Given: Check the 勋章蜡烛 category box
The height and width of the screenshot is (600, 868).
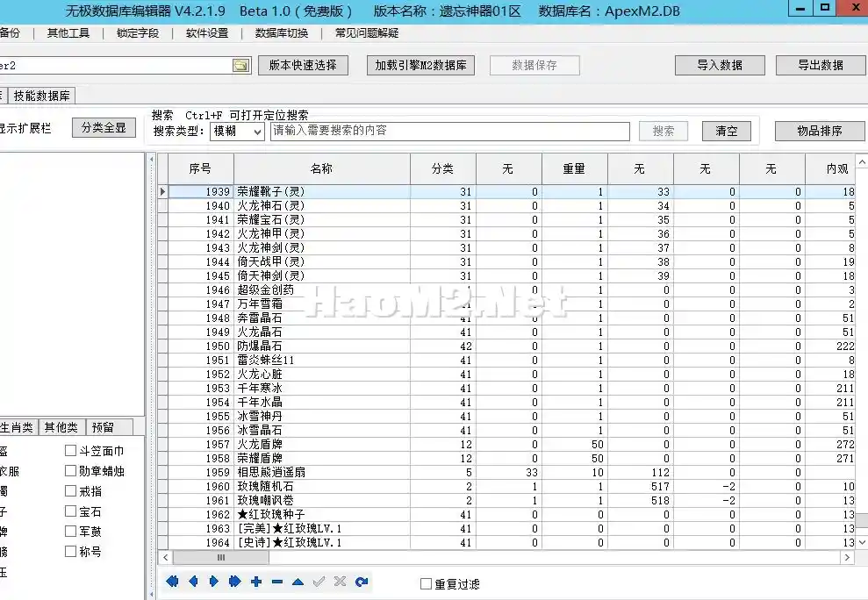Looking at the screenshot, I should pos(70,470).
